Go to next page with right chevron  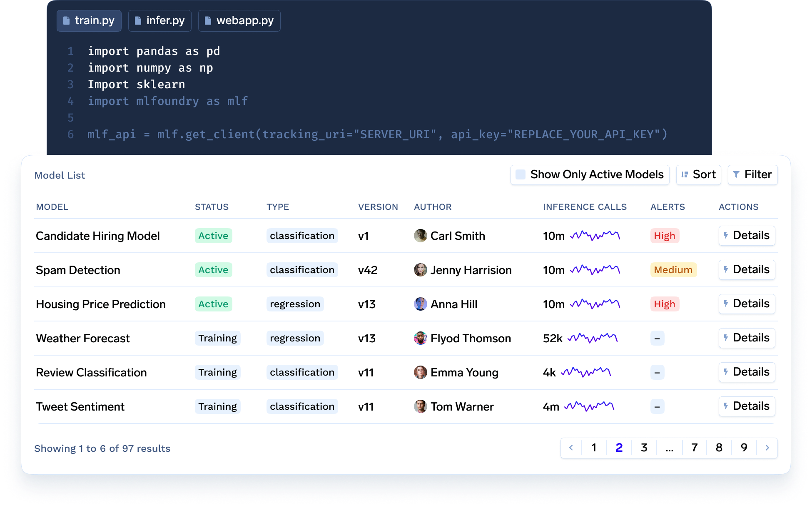tap(767, 448)
